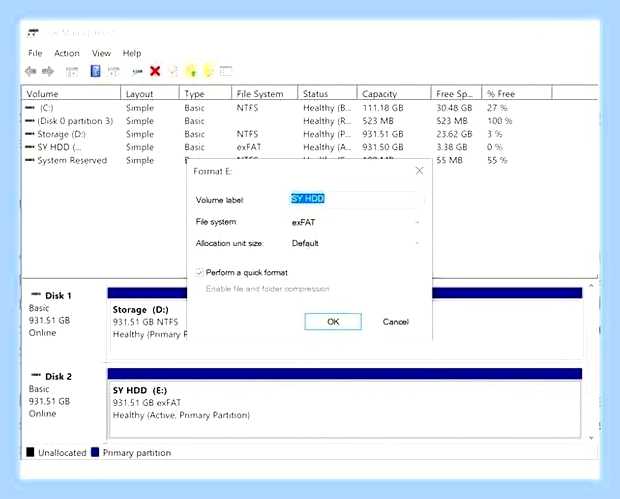Sort by the Layout column header

(x=150, y=94)
